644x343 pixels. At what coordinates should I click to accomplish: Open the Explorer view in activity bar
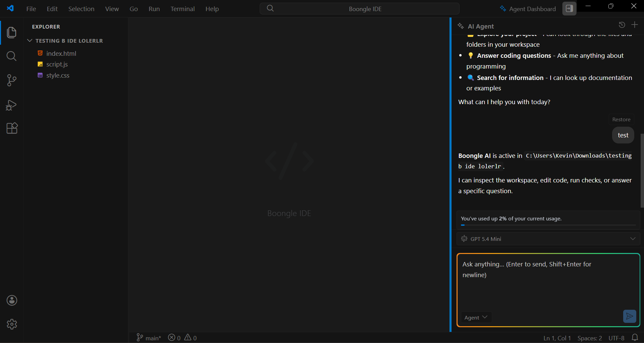(x=12, y=32)
